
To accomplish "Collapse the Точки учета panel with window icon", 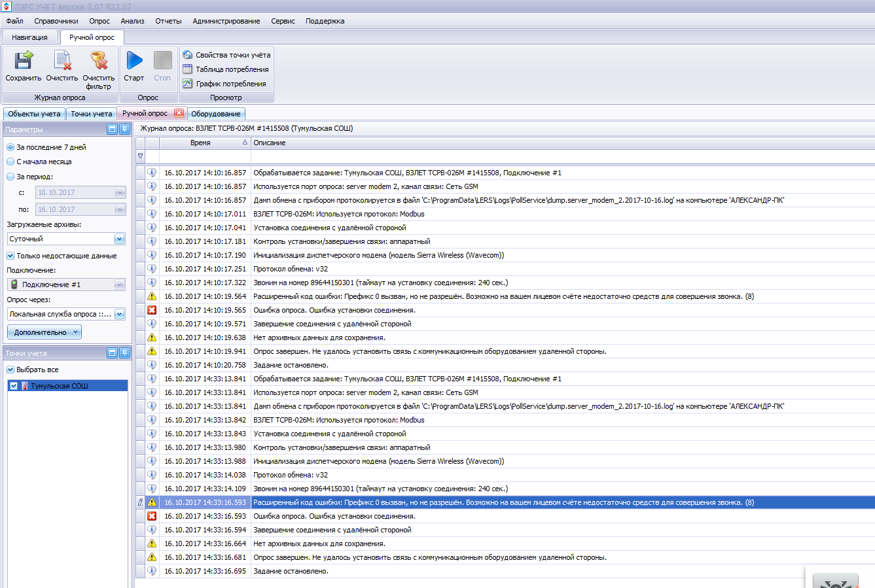I will point(112,353).
